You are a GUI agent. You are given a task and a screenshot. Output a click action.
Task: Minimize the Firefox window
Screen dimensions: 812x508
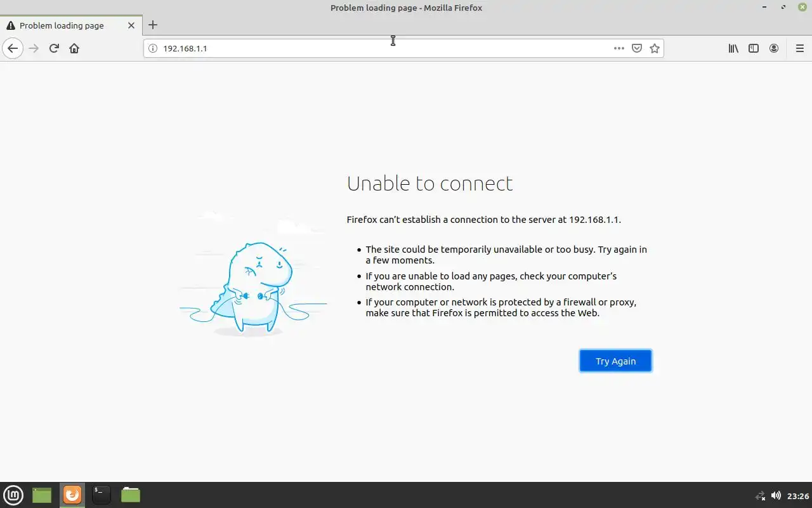[764, 7]
